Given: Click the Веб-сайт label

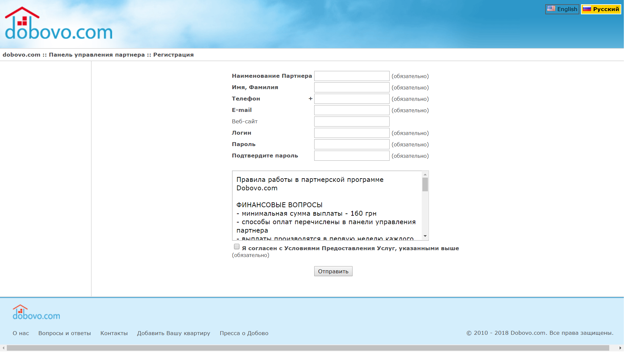Looking at the screenshot, I should click(x=245, y=122).
